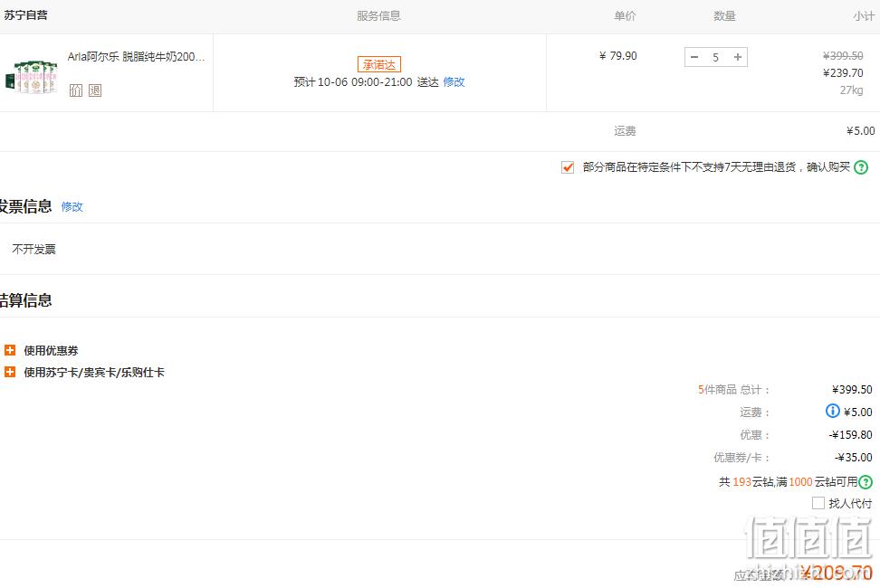Open the Arla阿尔乐 脱脂纯牛奶 product title
This screenshot has width=880, height=588.
137,57
